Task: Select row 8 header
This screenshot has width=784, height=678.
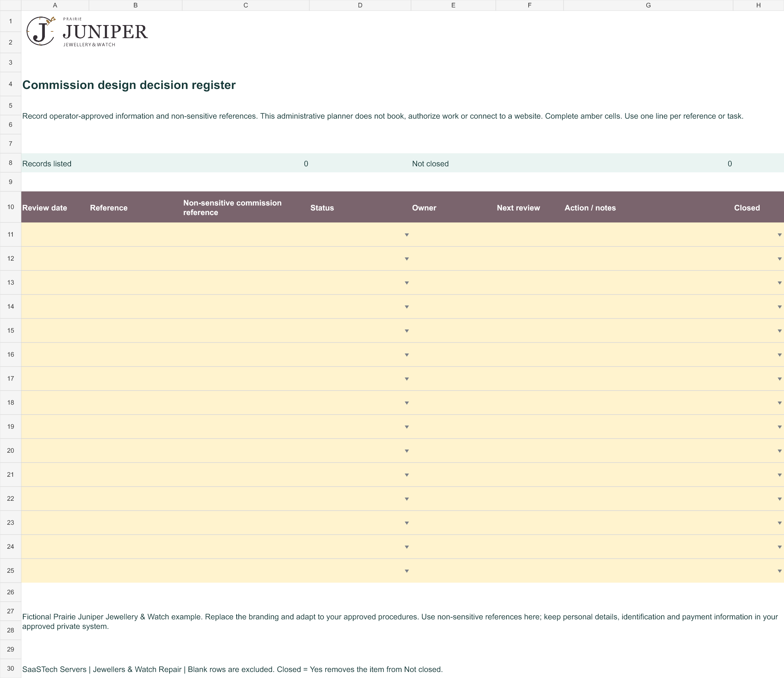Action: [11, 163]
